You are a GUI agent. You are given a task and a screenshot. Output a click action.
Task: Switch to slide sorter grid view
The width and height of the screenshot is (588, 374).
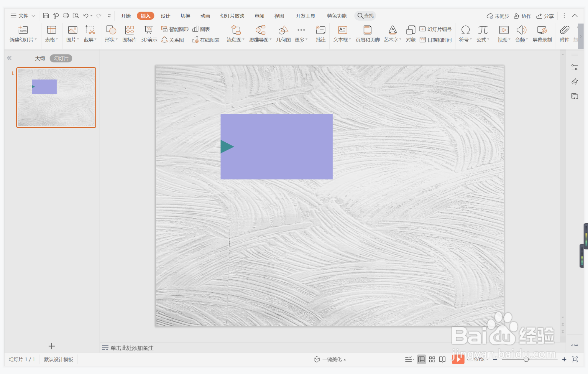[432, 359]
